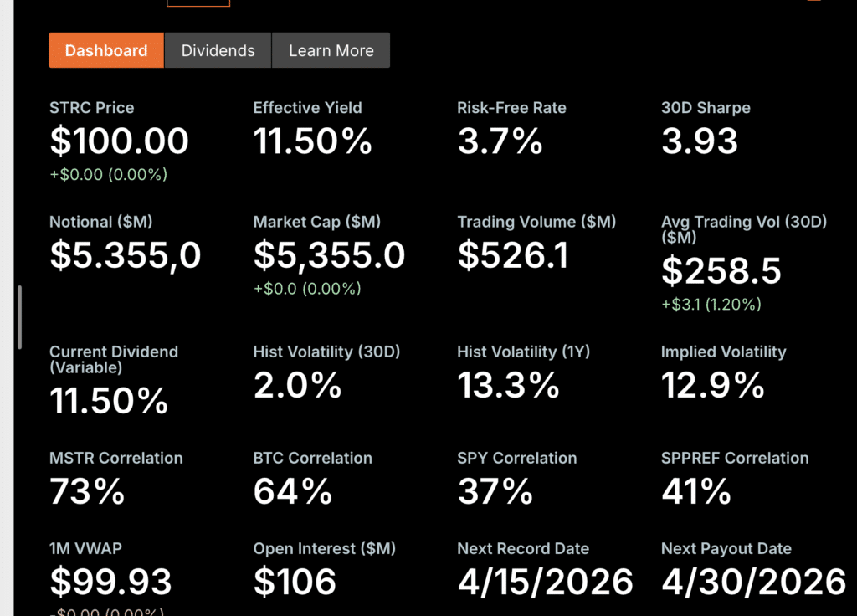Select the Effective Yield 11.50% figure
Image resolution: width=857 pixels, height=616 pixels.
click(x=312, y=141)
